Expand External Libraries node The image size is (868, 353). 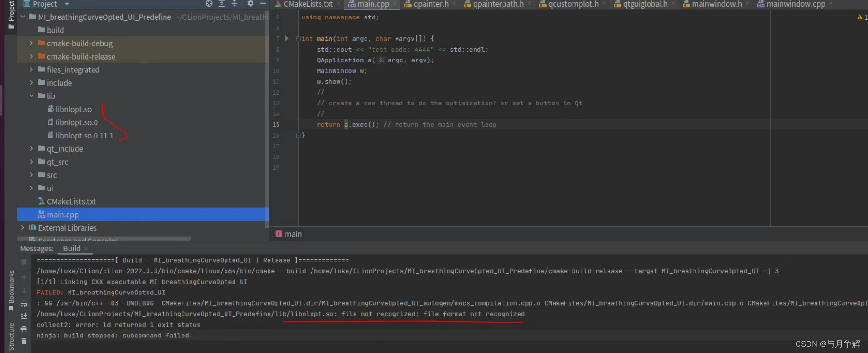tap(23, 228)
